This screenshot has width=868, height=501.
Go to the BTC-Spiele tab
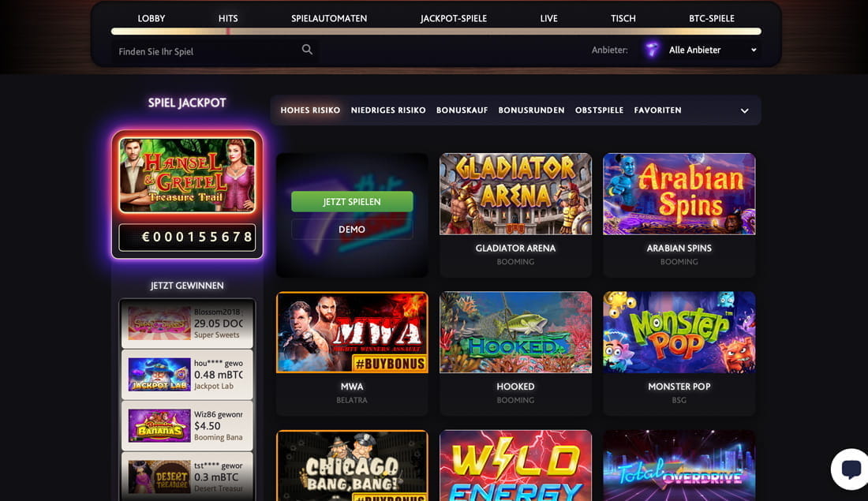pyautogui.click(x=711, y=18)
